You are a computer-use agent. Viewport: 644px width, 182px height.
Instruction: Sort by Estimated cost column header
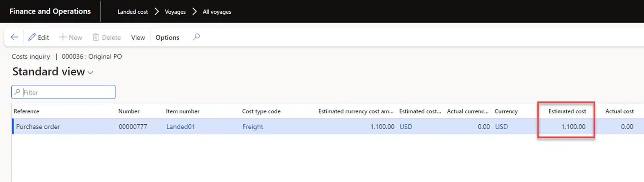567,111
